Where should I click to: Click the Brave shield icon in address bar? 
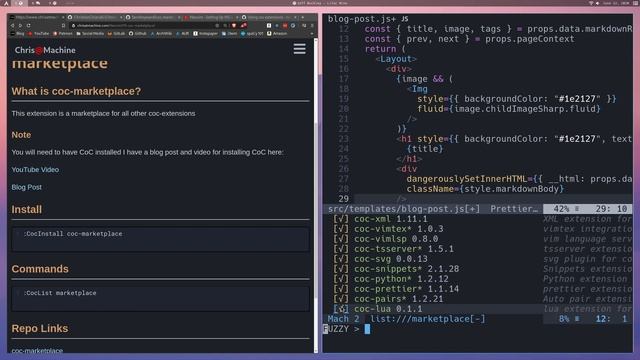tap(234, 25)
